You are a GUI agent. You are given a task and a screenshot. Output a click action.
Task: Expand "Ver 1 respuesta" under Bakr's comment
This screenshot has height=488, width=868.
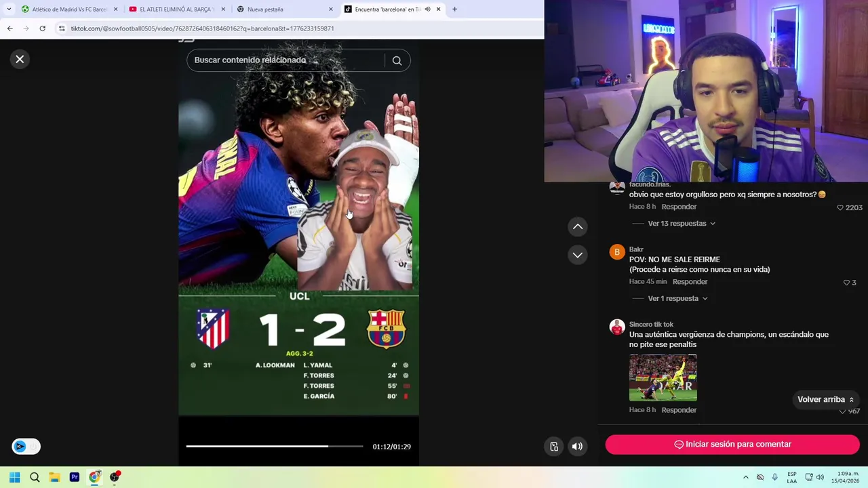click(x=677, y=298)
